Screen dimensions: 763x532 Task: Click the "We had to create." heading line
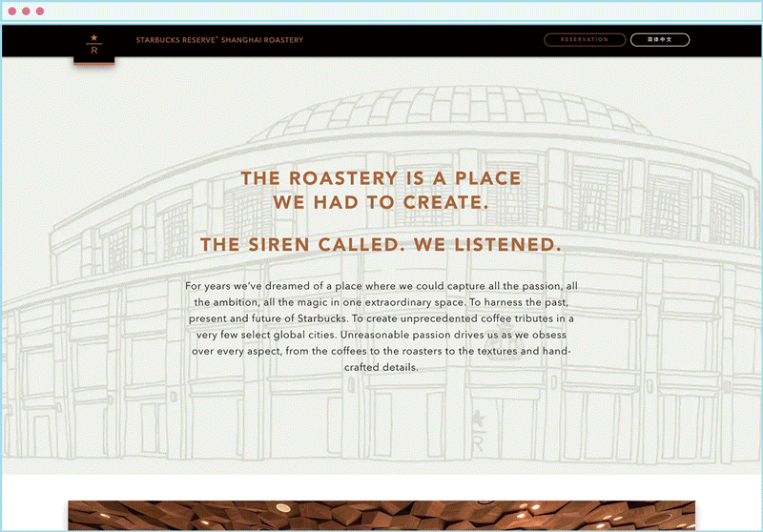(381, 202)
